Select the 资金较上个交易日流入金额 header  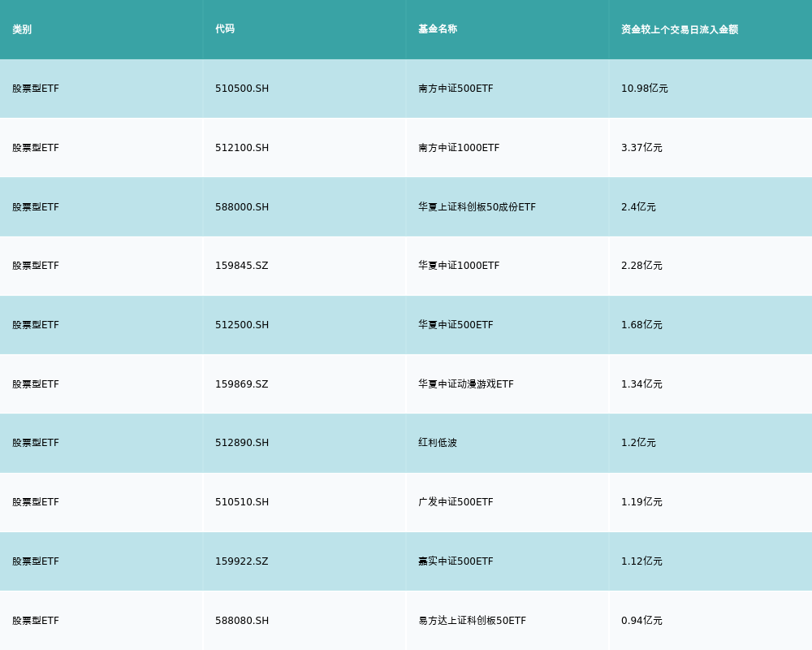(x=680, y=29)
